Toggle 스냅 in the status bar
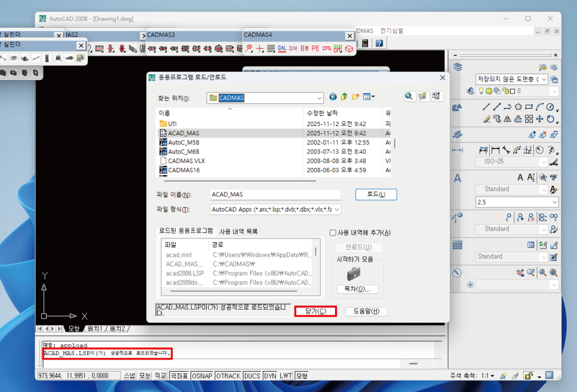Image resolution: width=577 pixels, height=392 pixels. (129, 376)
